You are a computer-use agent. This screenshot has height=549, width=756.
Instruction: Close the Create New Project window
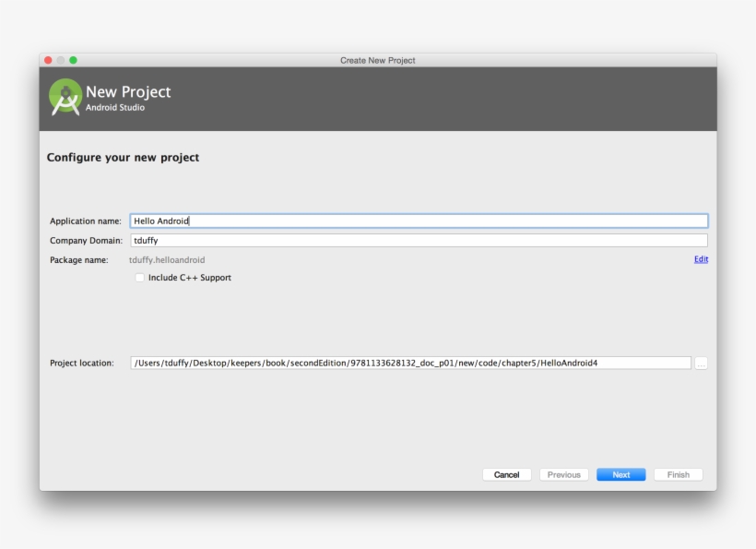click(48, 60)
